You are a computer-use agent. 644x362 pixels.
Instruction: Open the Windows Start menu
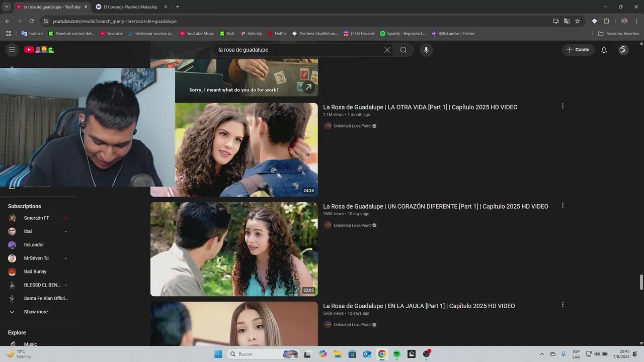click(x=218, y=354)
